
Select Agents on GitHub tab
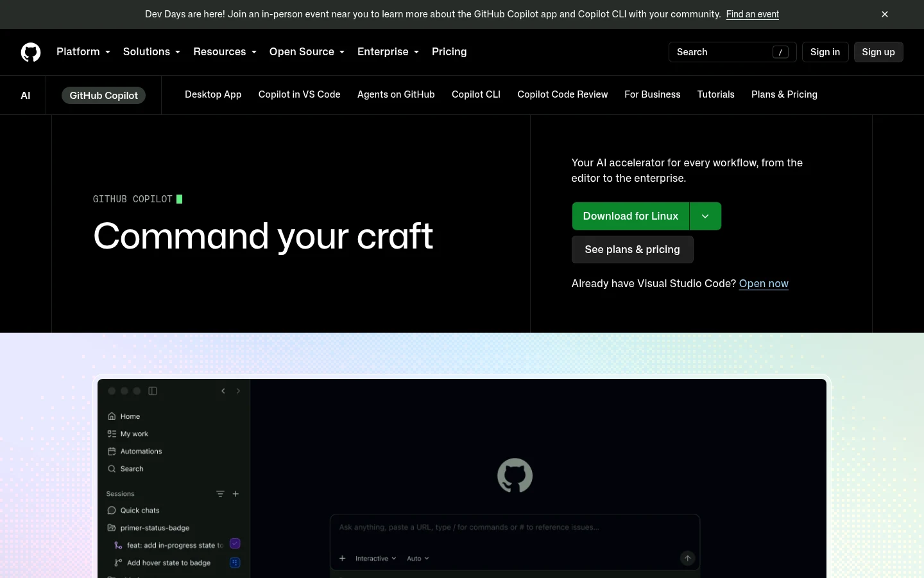tap(396, 94)
